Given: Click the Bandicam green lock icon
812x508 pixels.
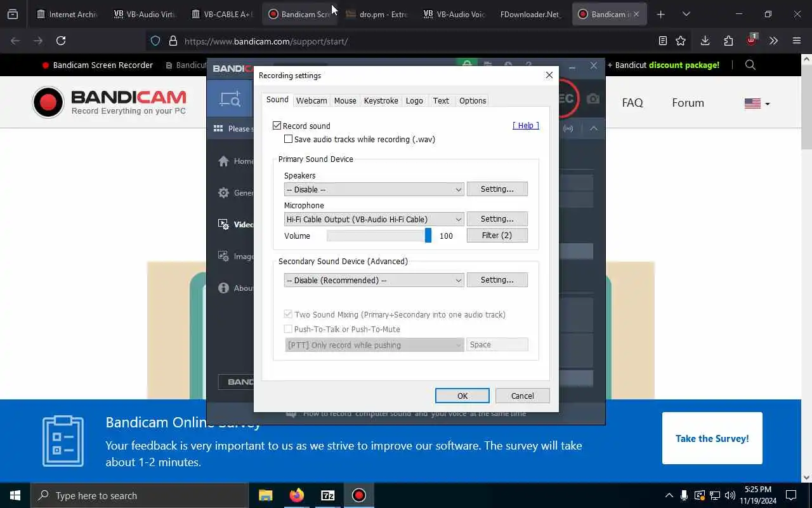Looking at the screenshot, I should [467, 63].
